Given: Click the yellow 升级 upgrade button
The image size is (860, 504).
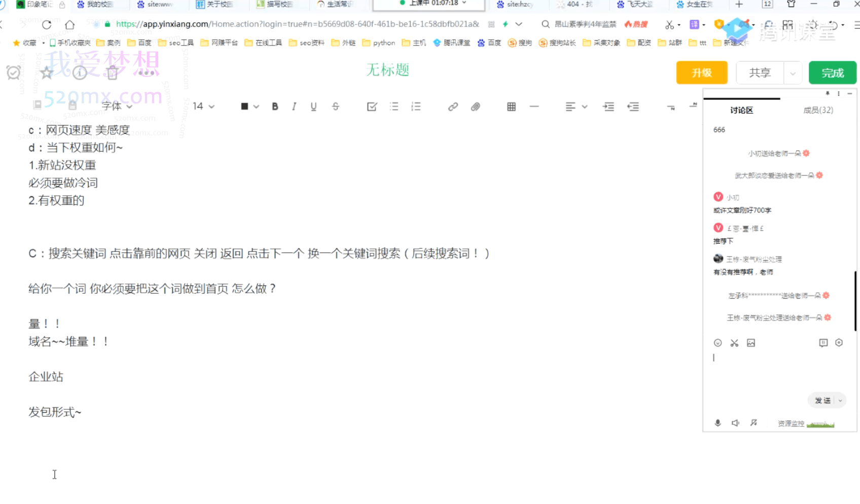Looking at the screenshot, I should click(x=701, y=73).
